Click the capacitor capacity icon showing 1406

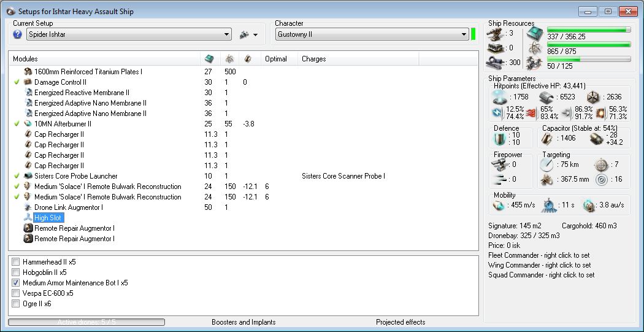click(546, 139)
